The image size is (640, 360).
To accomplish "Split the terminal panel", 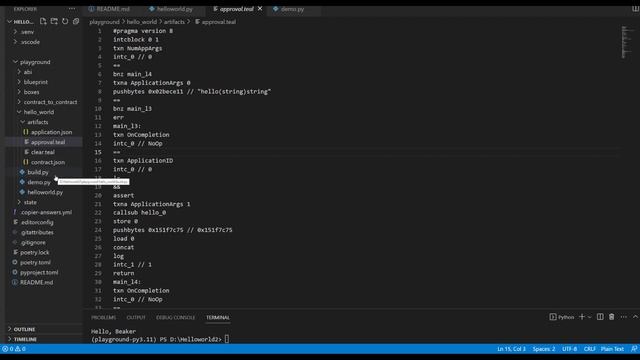I will pos(600,317).
